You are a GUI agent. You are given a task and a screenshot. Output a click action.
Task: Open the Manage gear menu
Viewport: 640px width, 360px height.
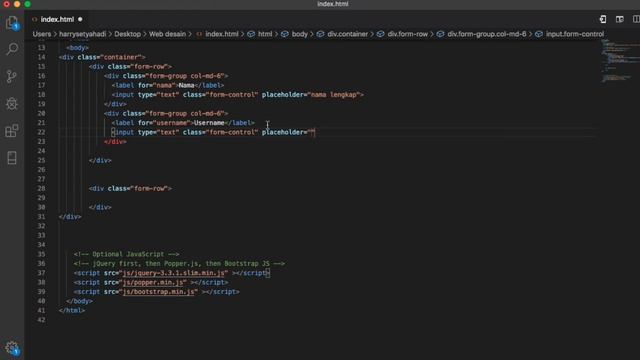(12, 348)
